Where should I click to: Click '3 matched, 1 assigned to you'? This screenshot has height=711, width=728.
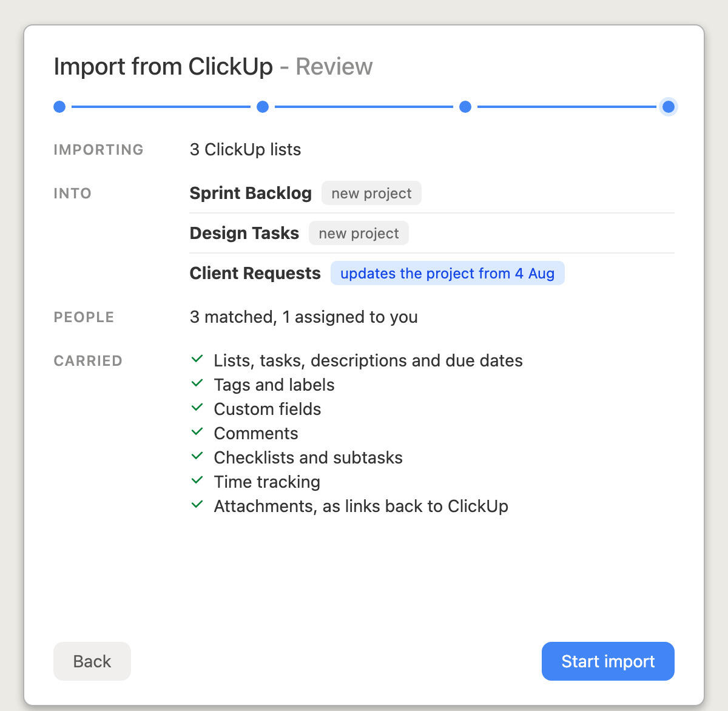[x=303, y=317]
